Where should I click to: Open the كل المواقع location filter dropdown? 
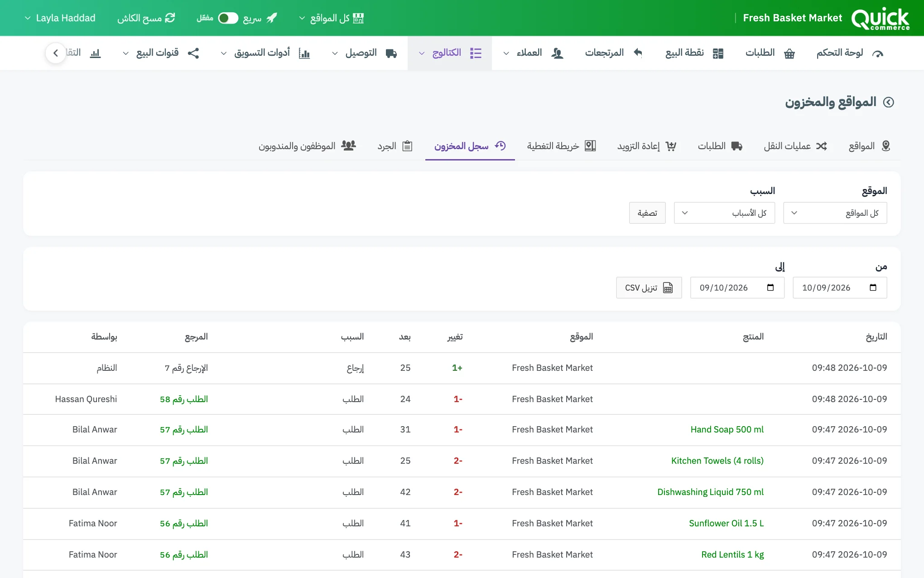click(835, 213)
